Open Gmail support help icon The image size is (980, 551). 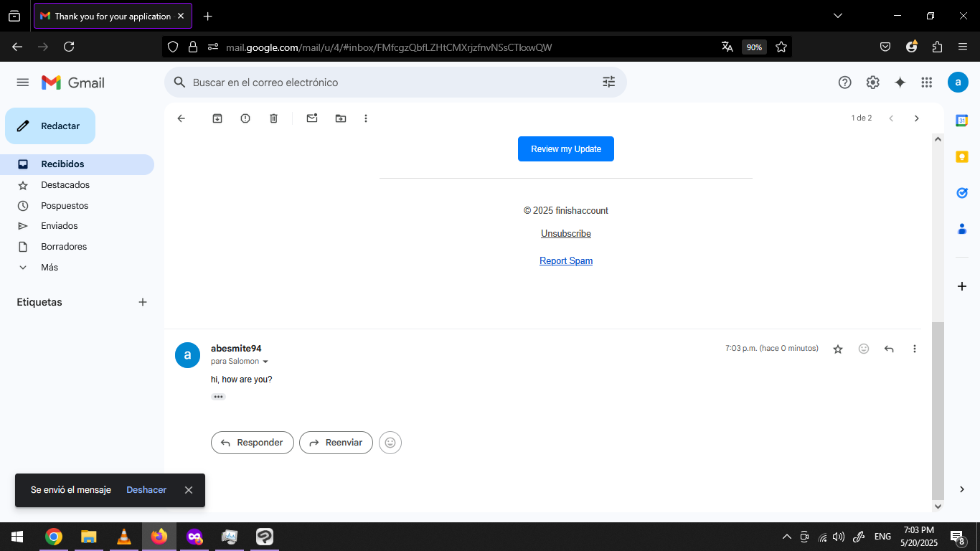(x=844, y=83)
